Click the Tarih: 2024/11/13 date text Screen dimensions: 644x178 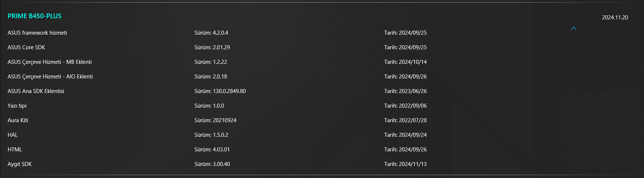pyautogui.click(x=405, y=164)
